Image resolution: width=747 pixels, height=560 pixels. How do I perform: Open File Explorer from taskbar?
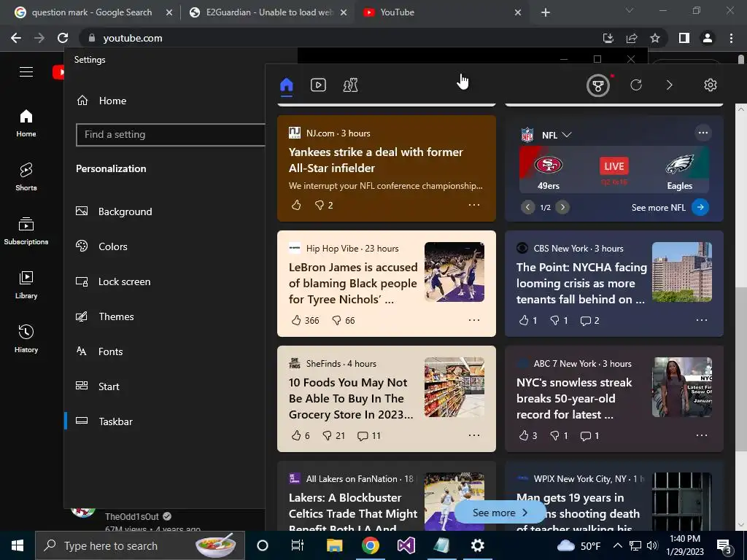click(334, 545)
